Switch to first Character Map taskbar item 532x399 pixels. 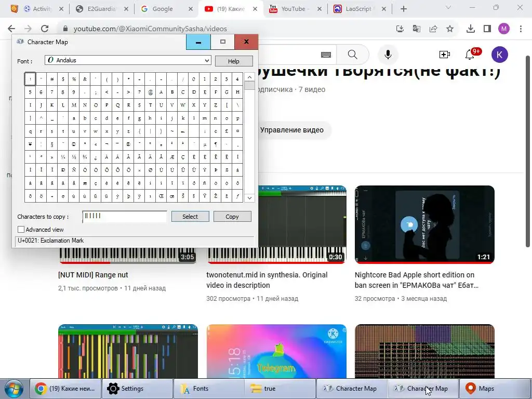point(352,389)
